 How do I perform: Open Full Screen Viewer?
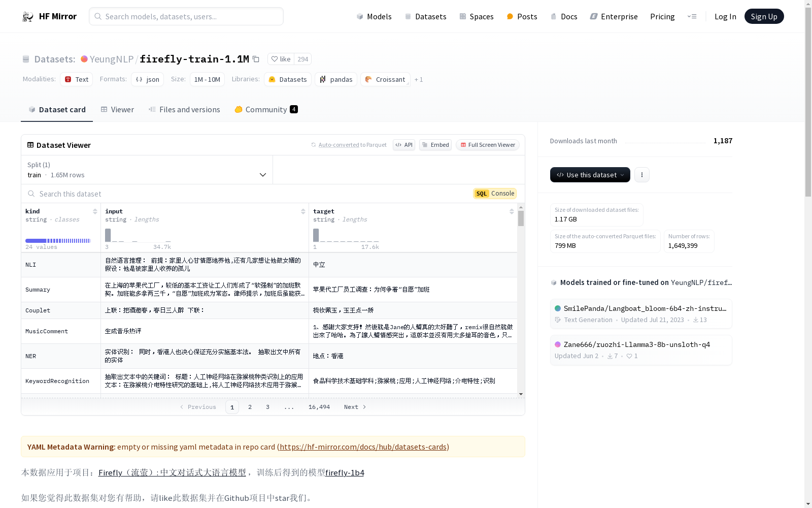pyautogui.click(x=488, y=145)
